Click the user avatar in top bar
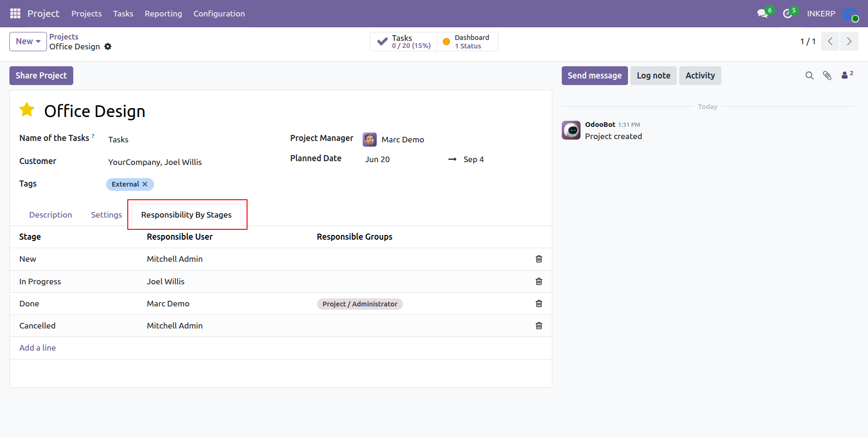Screen dimensions: 868x438 pyautogui.click(x=851, y=14)
